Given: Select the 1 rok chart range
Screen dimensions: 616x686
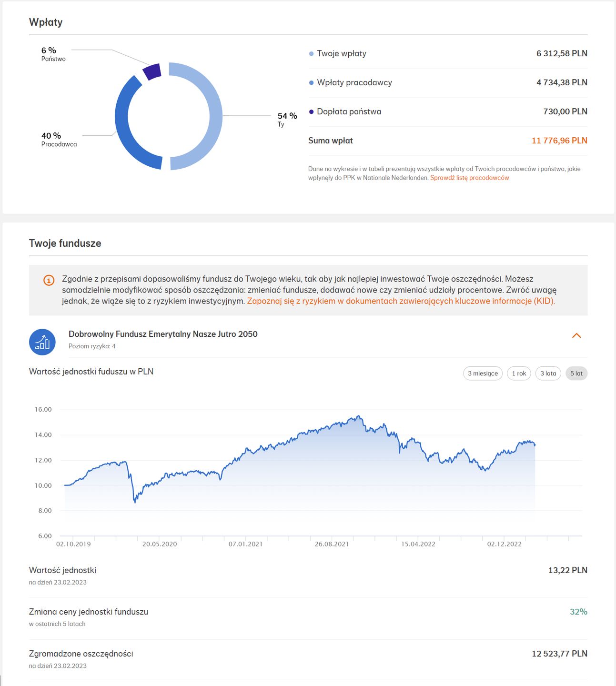Looking at the screenshot, I should coord(519,373).
